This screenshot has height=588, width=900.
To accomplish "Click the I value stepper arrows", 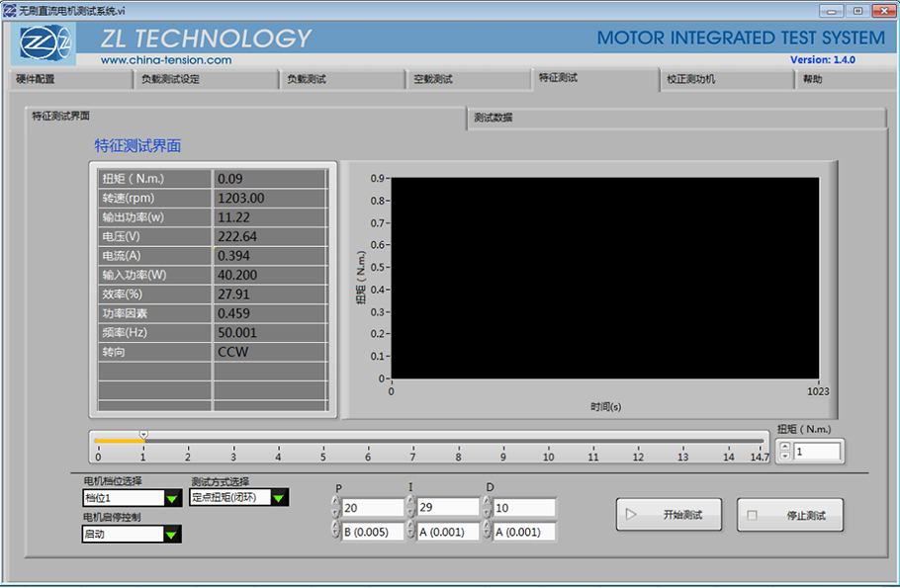I will tap(410, 508).
